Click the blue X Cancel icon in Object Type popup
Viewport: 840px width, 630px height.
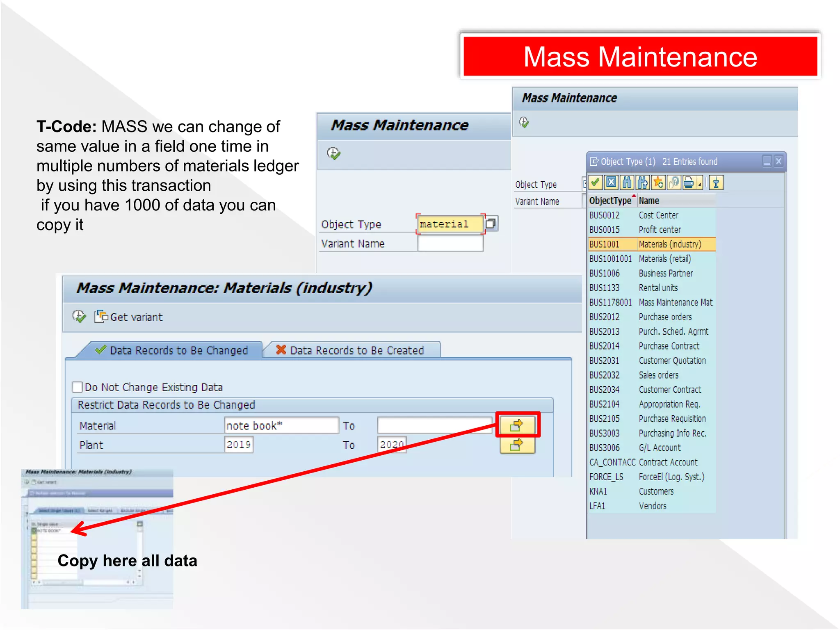tap(611, 182)
